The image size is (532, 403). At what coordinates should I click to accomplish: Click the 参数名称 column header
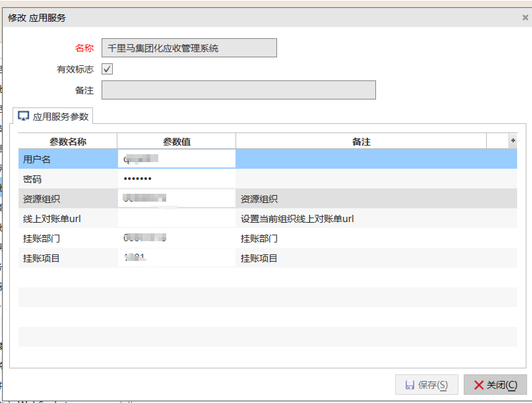tap(68, 142)
